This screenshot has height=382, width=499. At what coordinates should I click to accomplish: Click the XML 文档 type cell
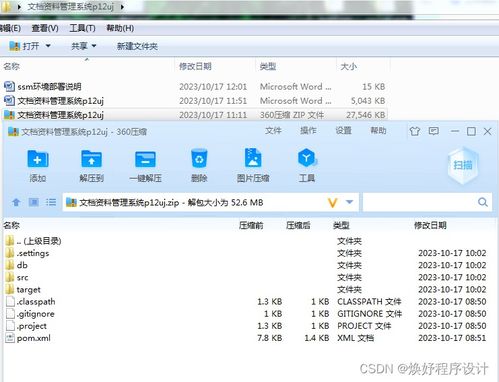(x=356, y=338)
